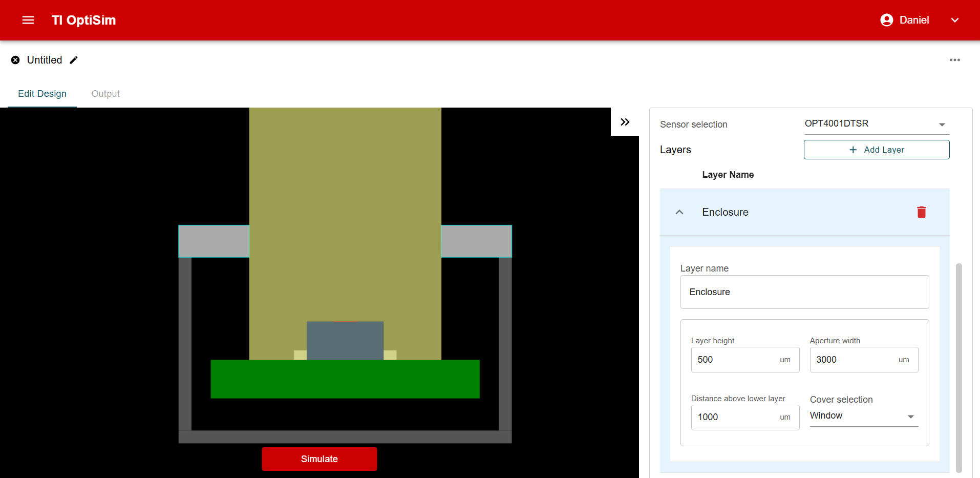Delete the Enclosure layer with trash icon
The height and width of the screenshot is (478, 980).
coord(921,212)
